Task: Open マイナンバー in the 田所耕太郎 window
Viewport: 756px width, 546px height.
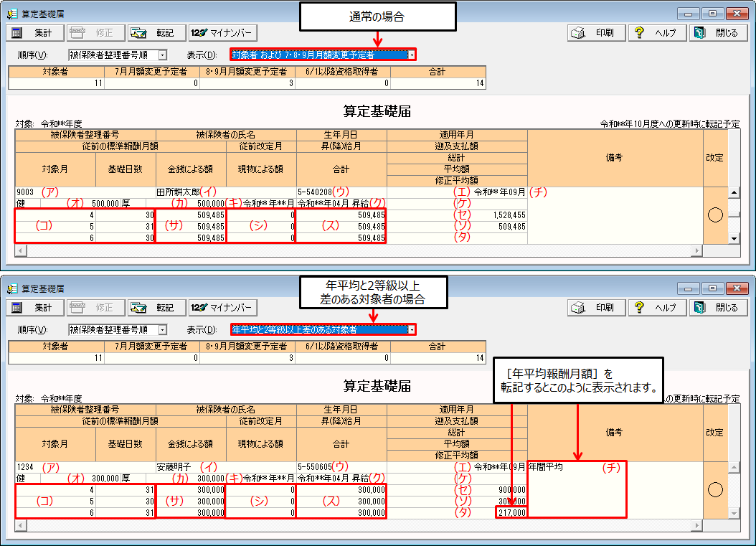Action: pos(222,33)
